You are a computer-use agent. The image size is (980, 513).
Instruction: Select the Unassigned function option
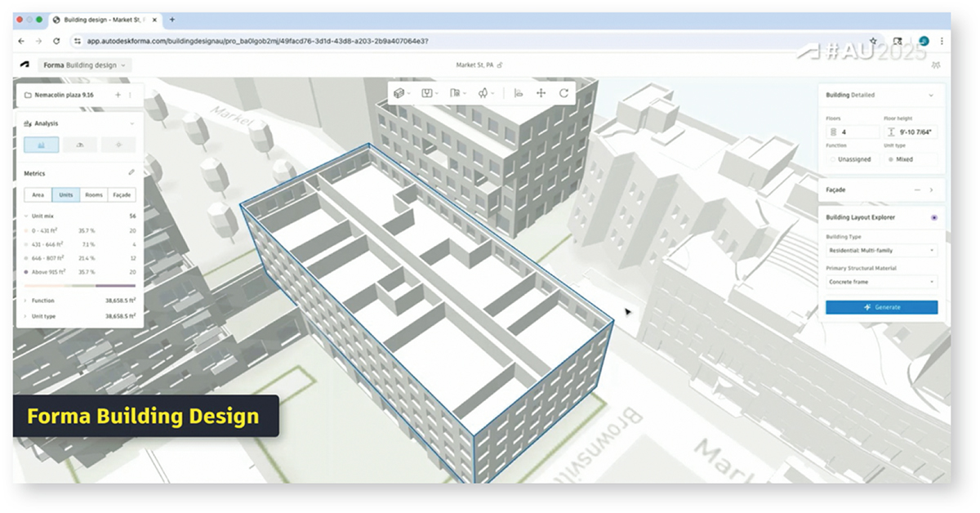pyautogui.click(x=850, y=159)
